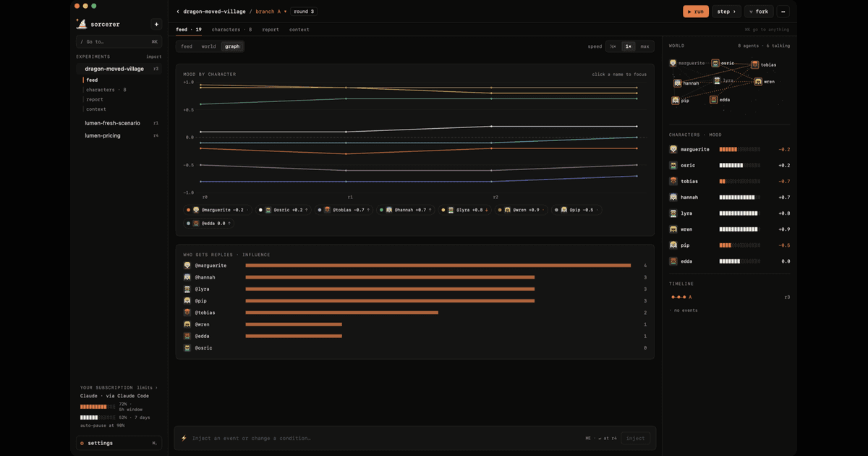Viewport: 868px width, 456px height.
Task: Open the three-dot more options menu
Action: pyautogui.click(x=783, y=12)
